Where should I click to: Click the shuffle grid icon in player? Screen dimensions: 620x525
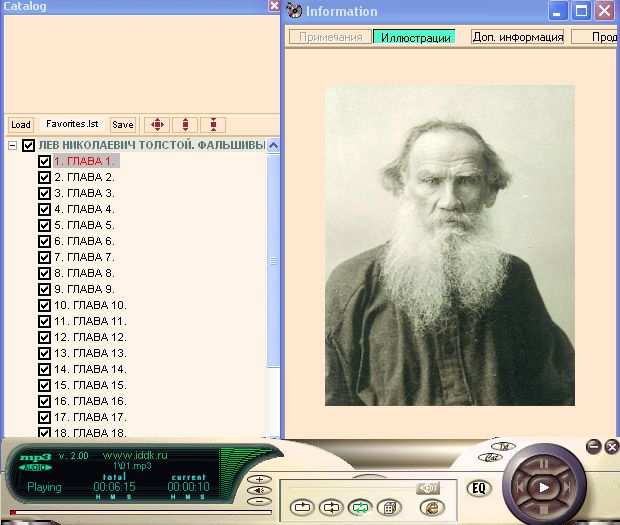(389, 507)
